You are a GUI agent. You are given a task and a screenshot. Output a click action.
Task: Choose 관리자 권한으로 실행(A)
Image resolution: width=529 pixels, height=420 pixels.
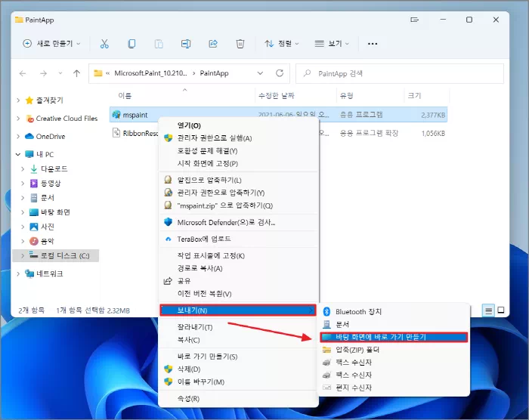click(x=239, y=138)
